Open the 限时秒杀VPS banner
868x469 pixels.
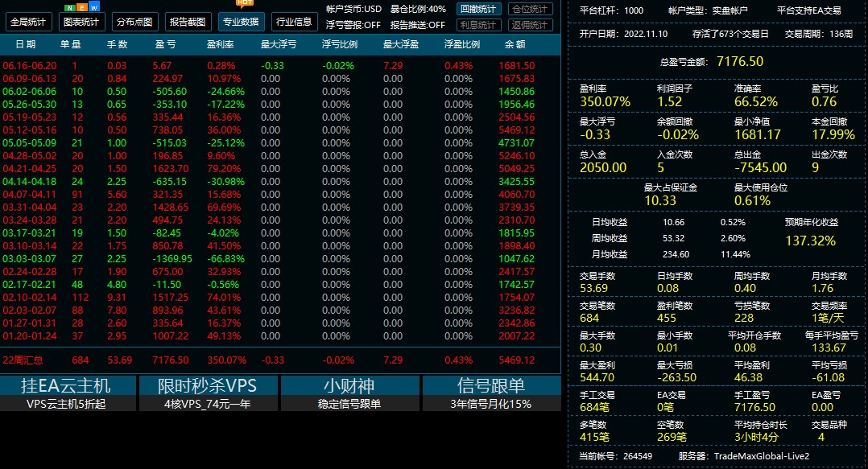click(209, 393)
